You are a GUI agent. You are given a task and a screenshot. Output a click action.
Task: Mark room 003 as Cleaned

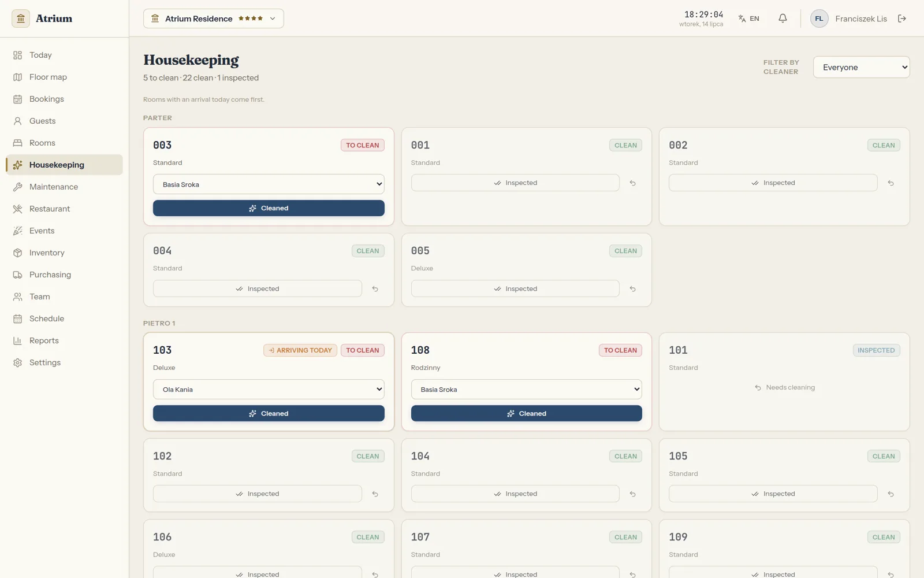tap(269, 208)
